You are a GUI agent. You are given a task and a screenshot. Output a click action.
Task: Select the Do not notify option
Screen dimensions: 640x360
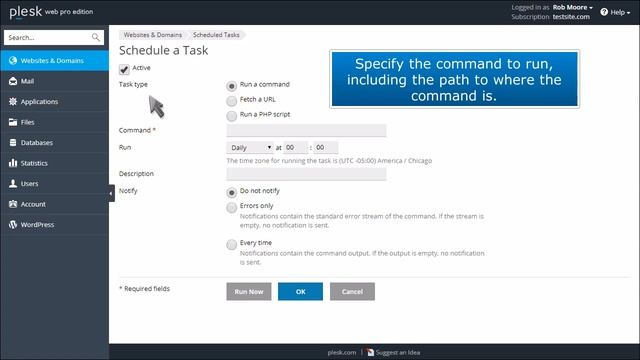point(231,192)
